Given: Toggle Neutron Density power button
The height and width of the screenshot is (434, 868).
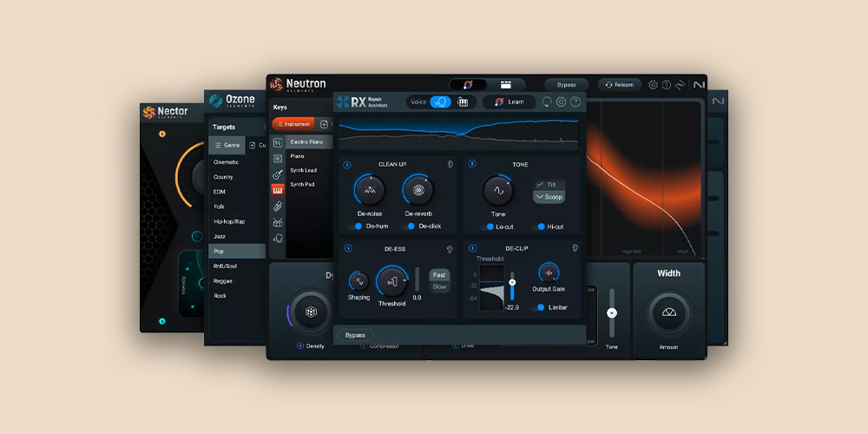Looking at the screenshot, I should (300, 346).
